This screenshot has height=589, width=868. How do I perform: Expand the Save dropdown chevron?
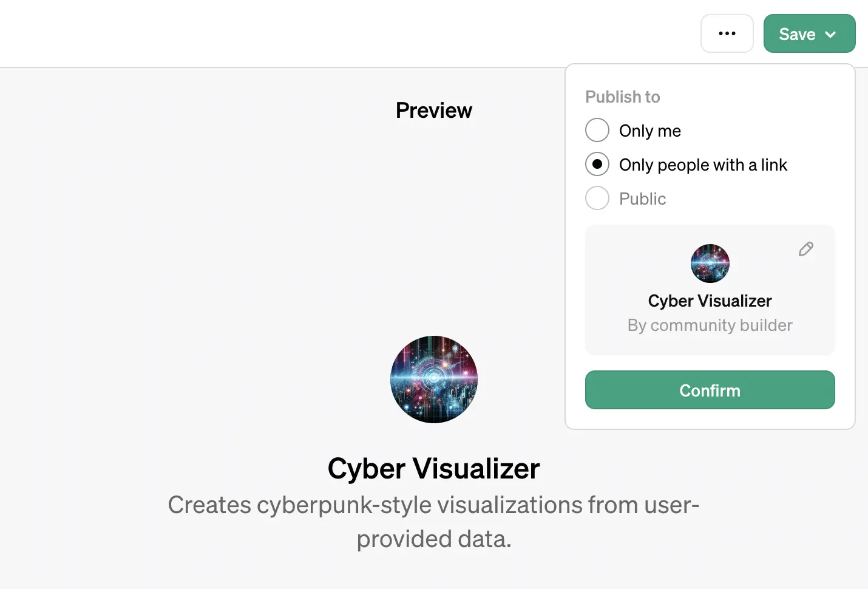point(830,35)
